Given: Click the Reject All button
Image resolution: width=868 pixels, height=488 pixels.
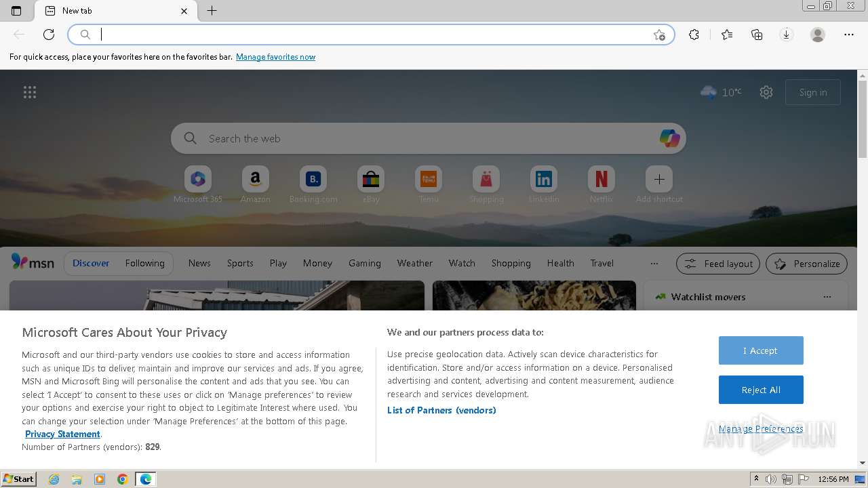Looking at the screenshot, I should coord(761,390).
